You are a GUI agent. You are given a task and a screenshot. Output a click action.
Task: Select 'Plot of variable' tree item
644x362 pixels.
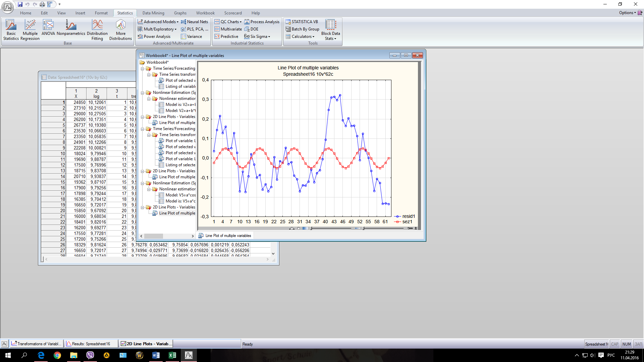179,141
